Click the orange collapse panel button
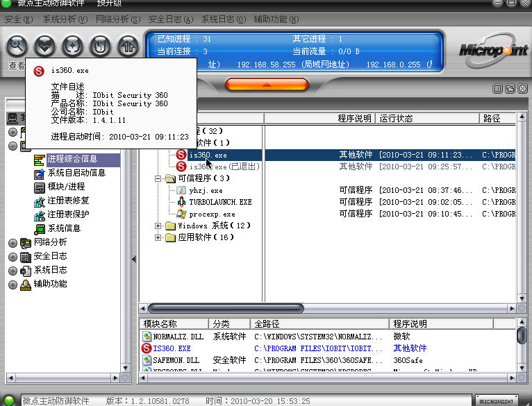The image size is (532, 406). [267, 85]
